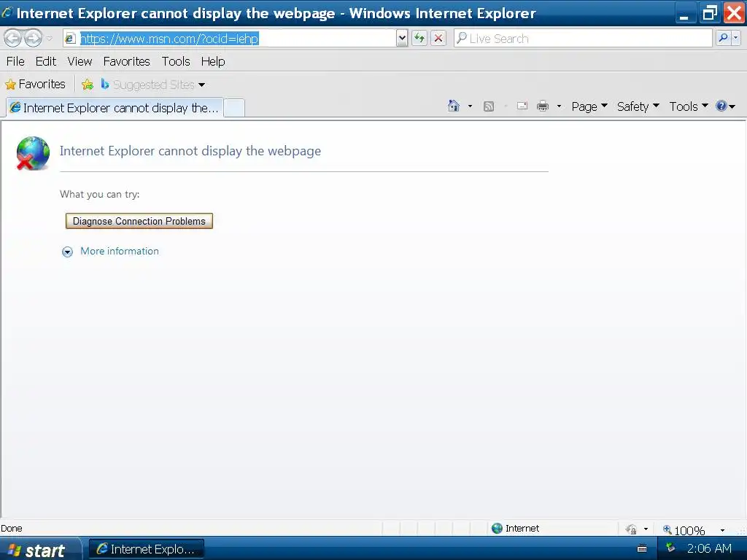Click into the Live Search box

click(583, 39)
